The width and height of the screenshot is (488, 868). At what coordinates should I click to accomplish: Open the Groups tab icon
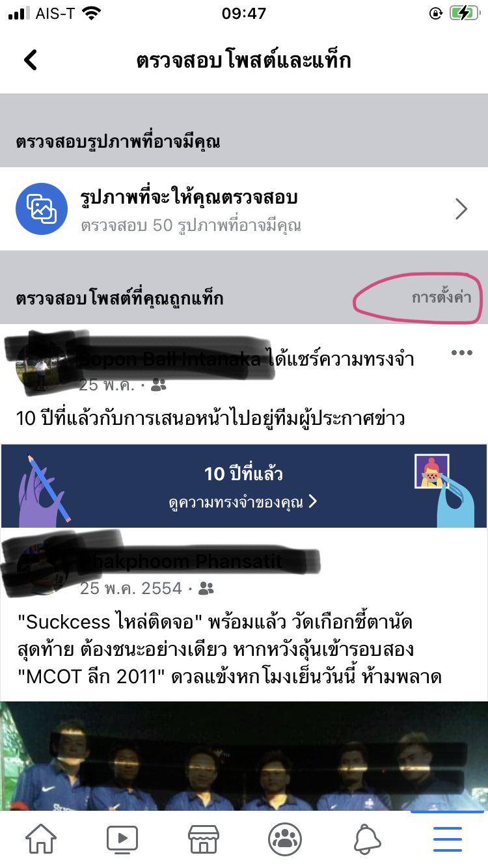tap(285, 839)
